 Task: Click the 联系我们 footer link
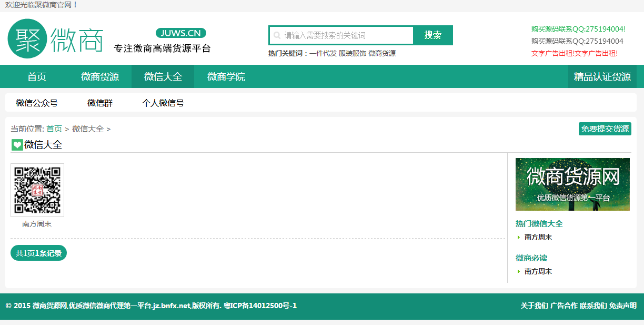click(593, 306)
